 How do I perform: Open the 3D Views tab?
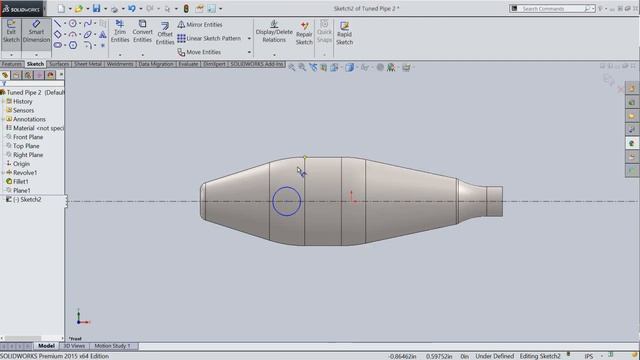pos(74,346)
